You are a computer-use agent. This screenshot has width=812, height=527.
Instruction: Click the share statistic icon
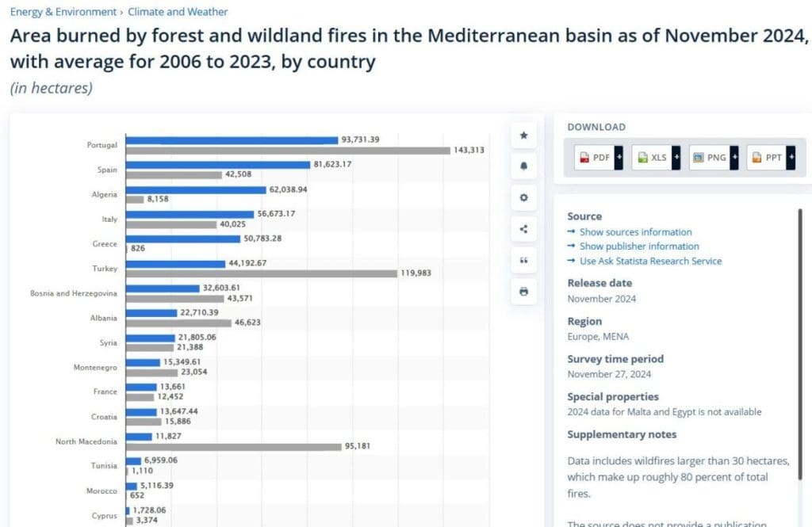point(523,229)
